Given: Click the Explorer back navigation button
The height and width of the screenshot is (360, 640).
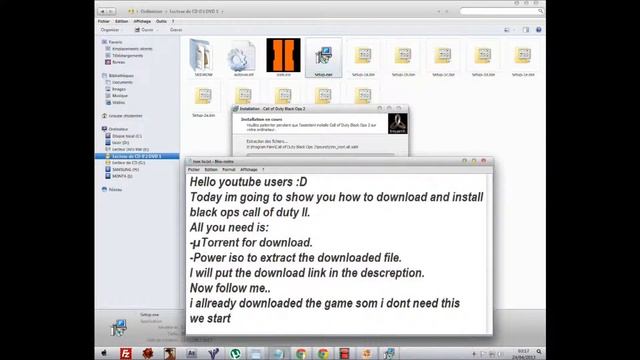Looking at the screenshot, I should 102,11.
